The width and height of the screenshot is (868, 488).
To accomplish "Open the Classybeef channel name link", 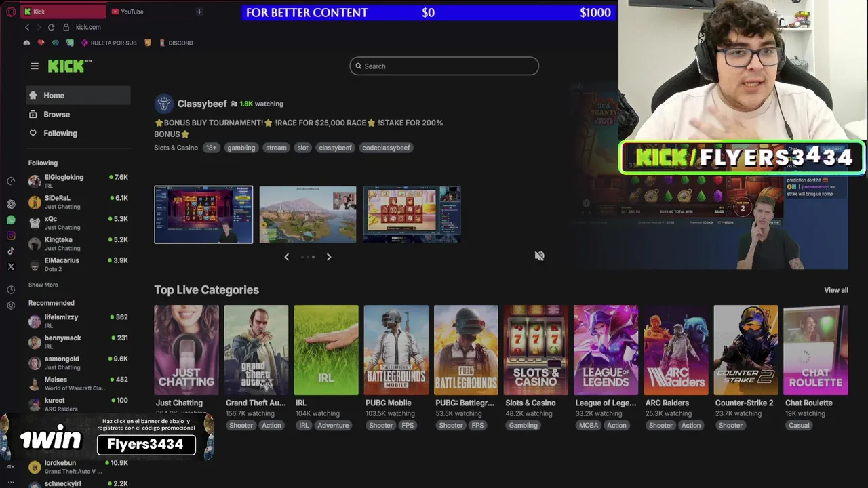I will click(x=202, y=104).
